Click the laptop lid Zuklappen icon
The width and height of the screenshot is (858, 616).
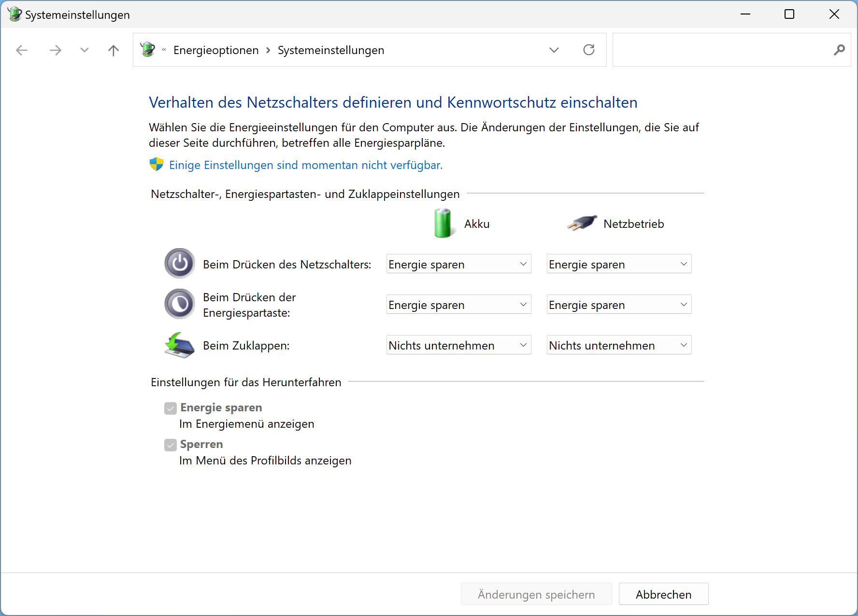click(180, 345)
